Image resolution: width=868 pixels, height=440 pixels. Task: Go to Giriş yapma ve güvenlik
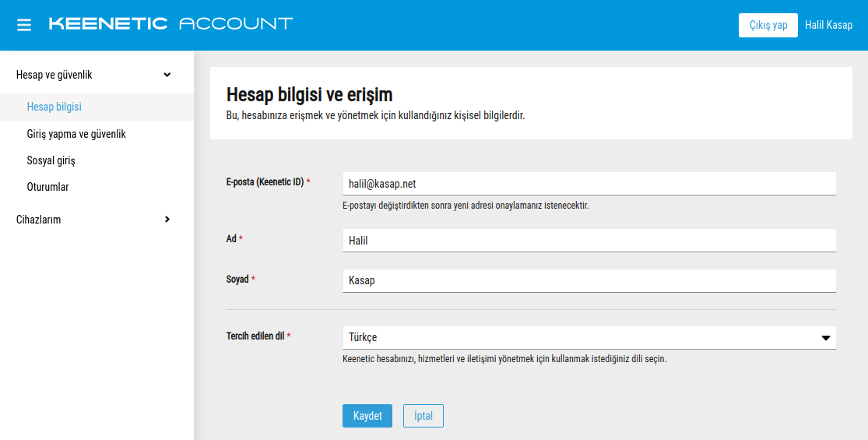76,134
